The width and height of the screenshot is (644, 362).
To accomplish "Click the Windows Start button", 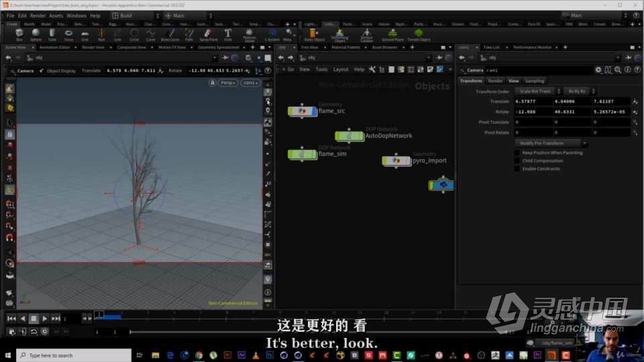I will [x=8, y=355].
